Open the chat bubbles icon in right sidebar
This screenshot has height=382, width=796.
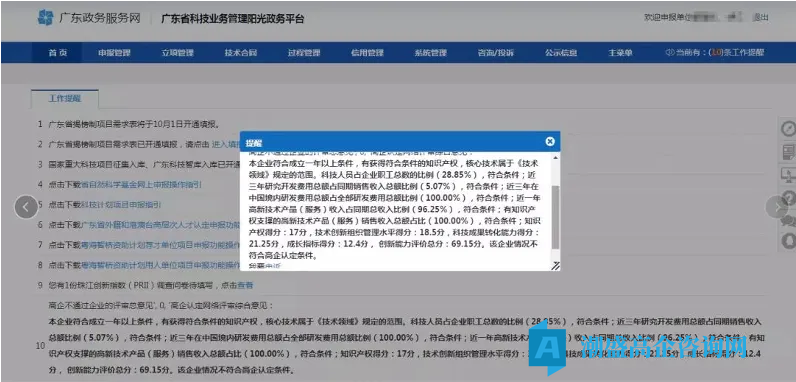tap(789, 220)
